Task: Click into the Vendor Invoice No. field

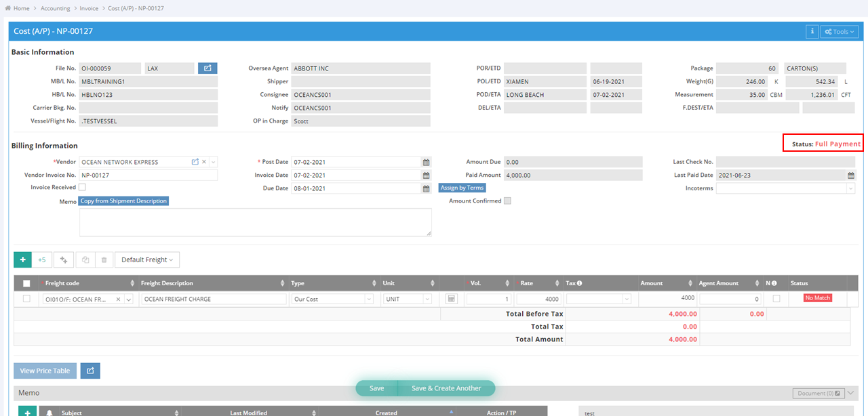Action: tap(148, 175)
